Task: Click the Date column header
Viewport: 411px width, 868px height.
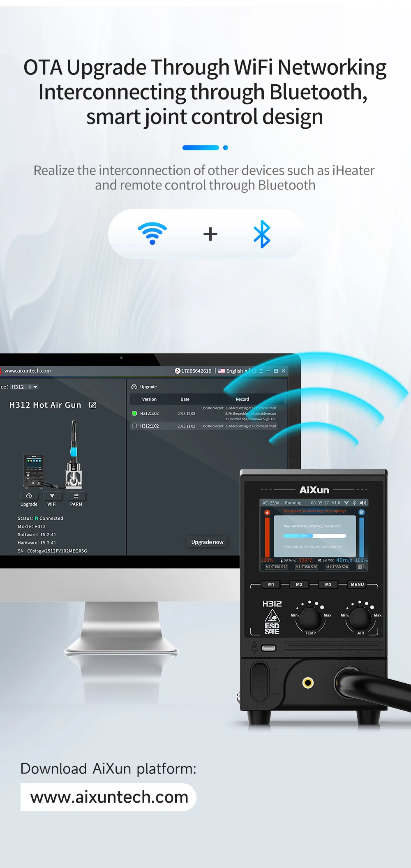Action: 185,399
